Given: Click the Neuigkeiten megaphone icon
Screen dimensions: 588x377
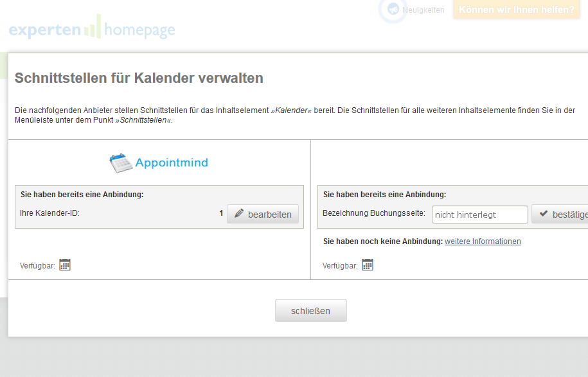Looking at the screenshot, I should pos(393,9).
